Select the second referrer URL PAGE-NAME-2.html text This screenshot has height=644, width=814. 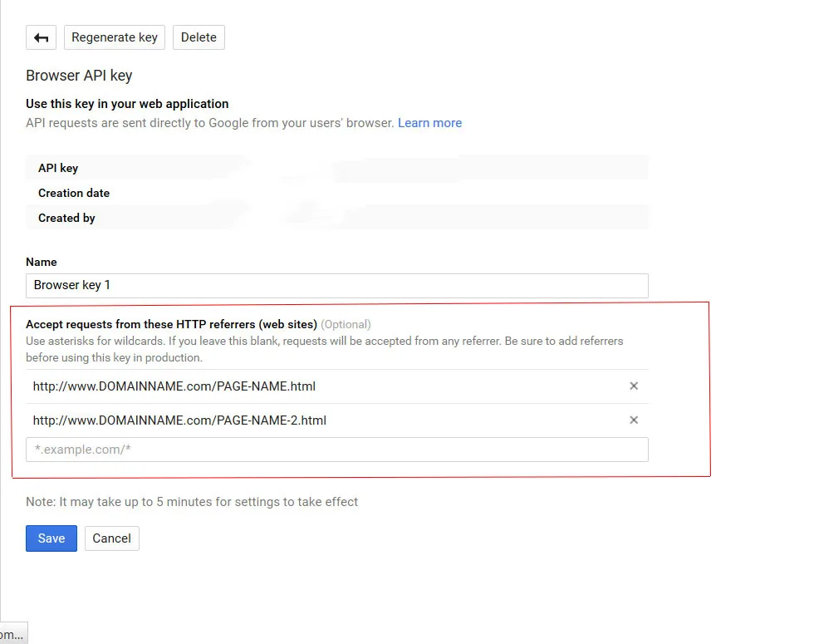[x=179, y=420]
